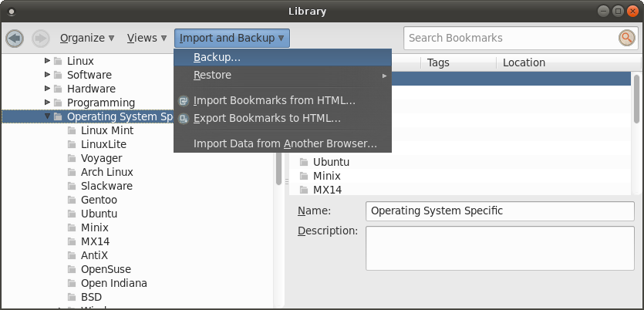Click the Voyager folder icon
This screenshot has height=310, width=644.
(72, 158)
